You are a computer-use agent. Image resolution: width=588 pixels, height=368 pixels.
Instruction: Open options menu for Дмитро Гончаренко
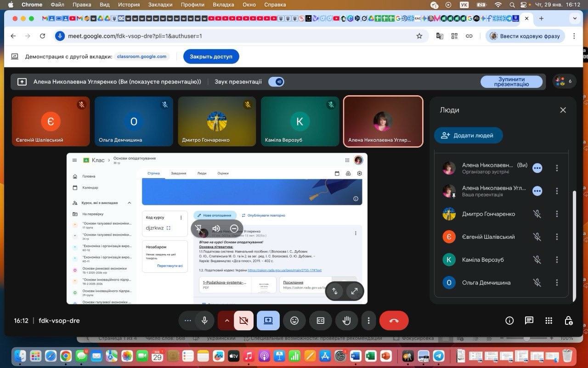click(557, 214)
